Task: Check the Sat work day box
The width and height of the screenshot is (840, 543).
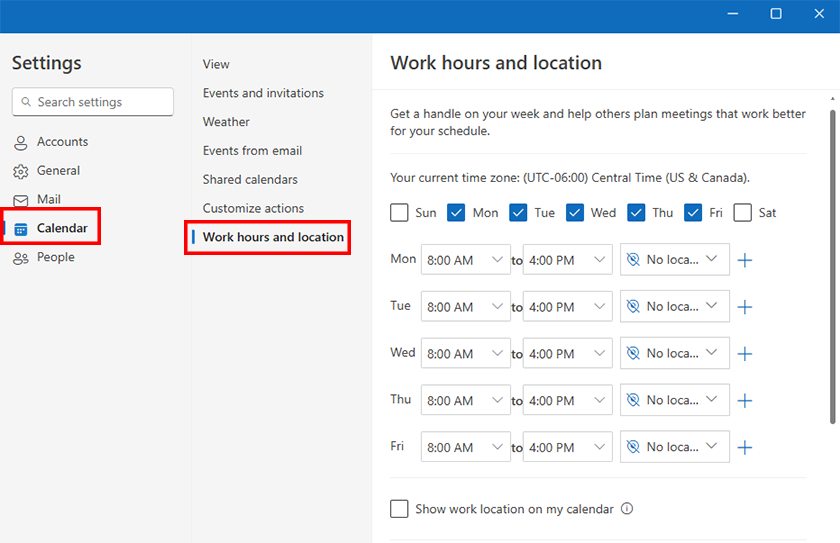Action: click(743, 213)
